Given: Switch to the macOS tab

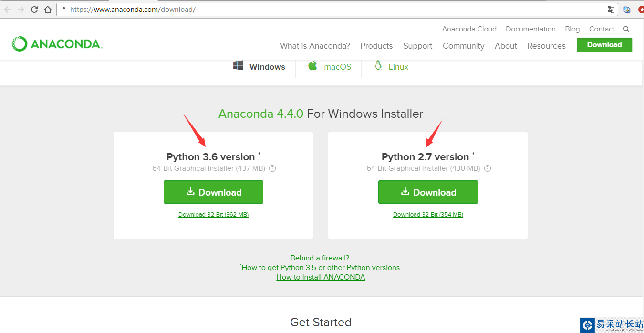Looking at the screenshot, I should (330, 67).
